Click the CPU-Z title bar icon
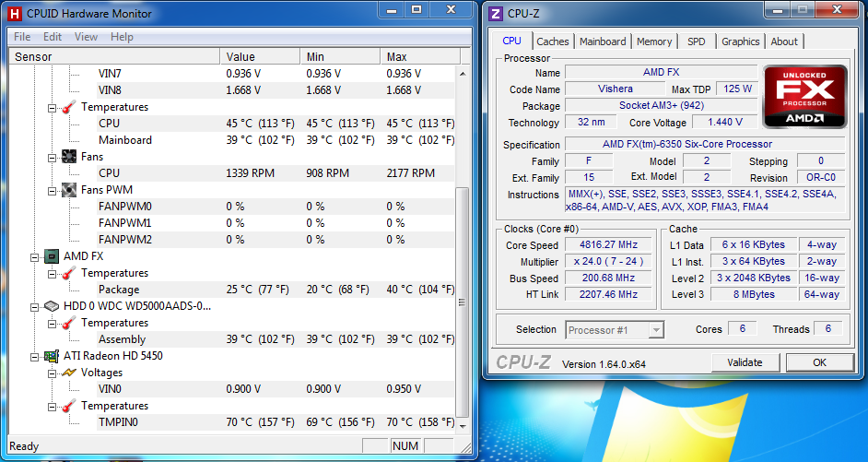The width and height of the screenshot is (868, 462). pyautogui.click(x=496, y=14)
